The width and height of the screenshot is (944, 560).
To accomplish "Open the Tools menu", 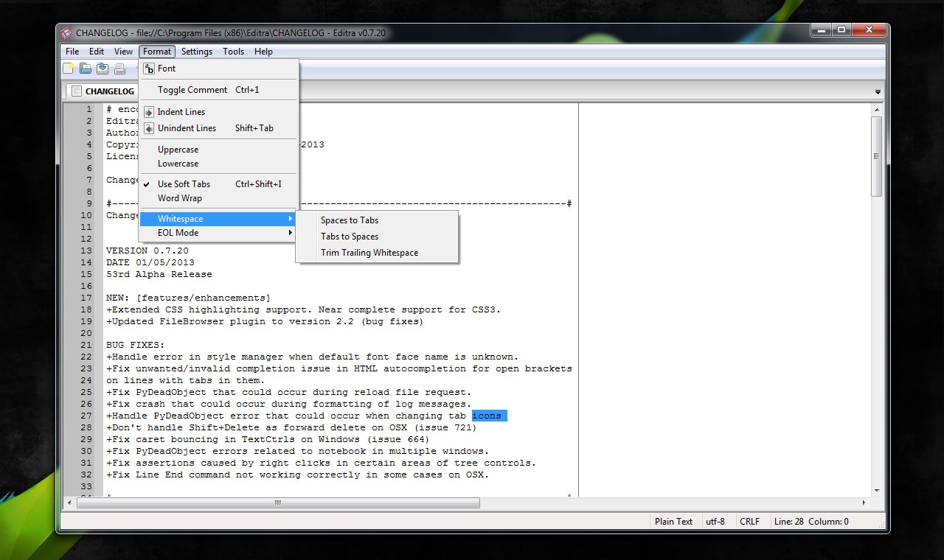I will [234, 52].
